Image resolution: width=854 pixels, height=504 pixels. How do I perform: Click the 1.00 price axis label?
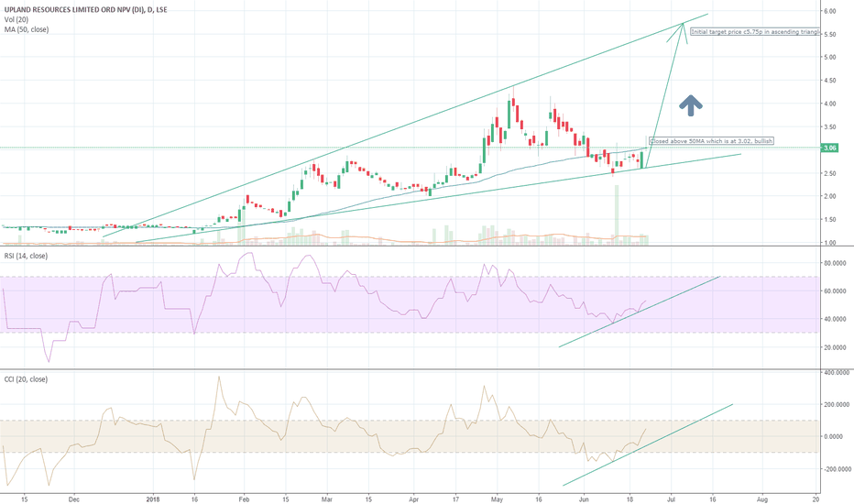click(x=829, y=243)
